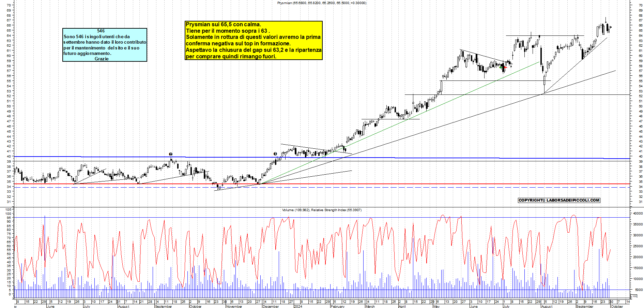Click the 'April' month label on the time axis
This screenshot has height=308, width=644.
click(x=402, y=306)
